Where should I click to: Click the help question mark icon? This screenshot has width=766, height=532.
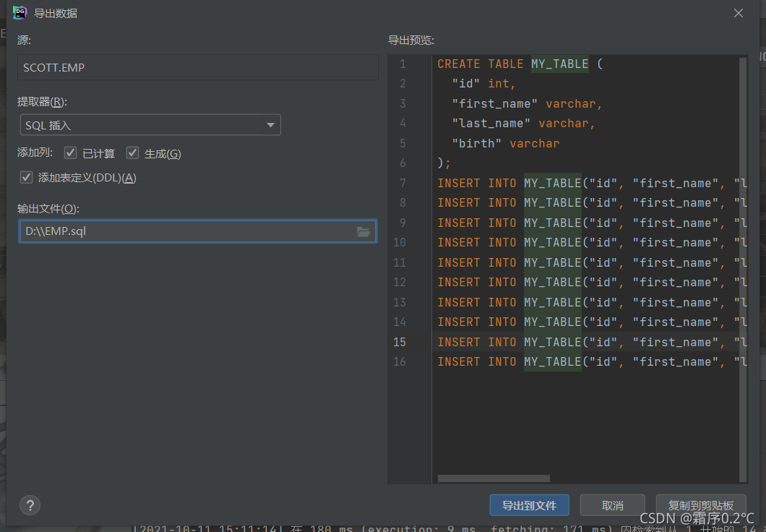pos(30,505)
